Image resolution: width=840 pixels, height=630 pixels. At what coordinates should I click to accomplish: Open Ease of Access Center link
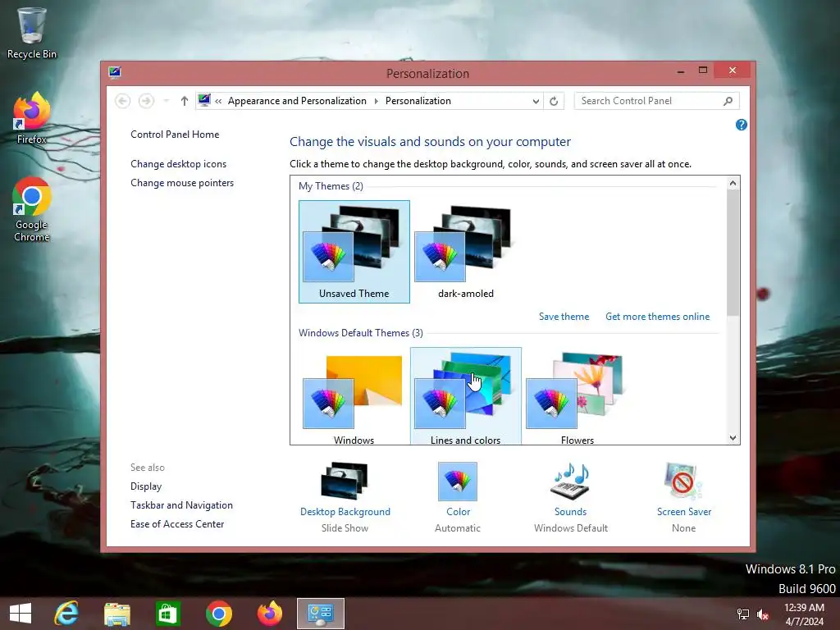177,524
